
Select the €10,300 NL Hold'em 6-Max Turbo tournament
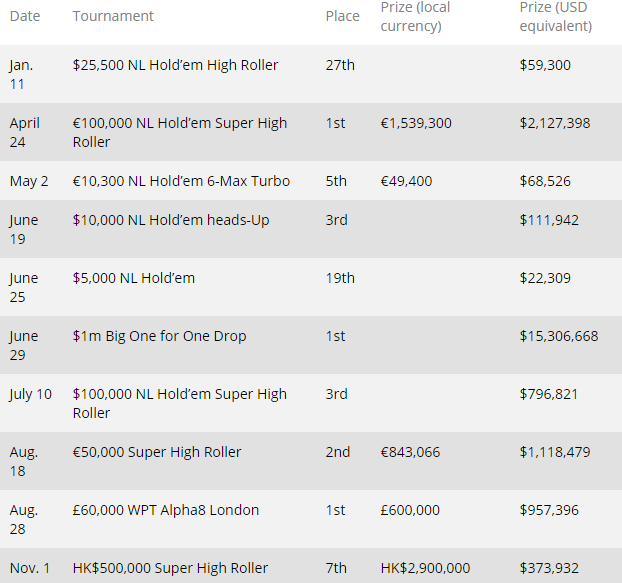pos(181,181)
